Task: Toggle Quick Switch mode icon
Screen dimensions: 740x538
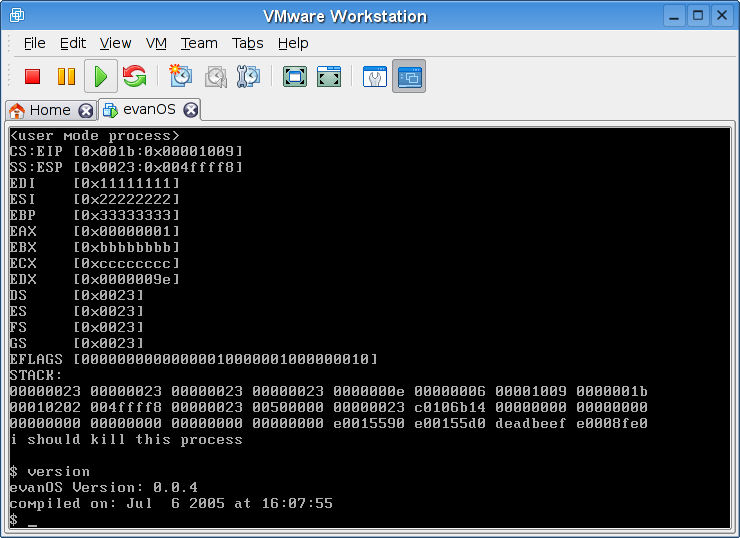Action: pyautogui.click(x=328, y=76)
